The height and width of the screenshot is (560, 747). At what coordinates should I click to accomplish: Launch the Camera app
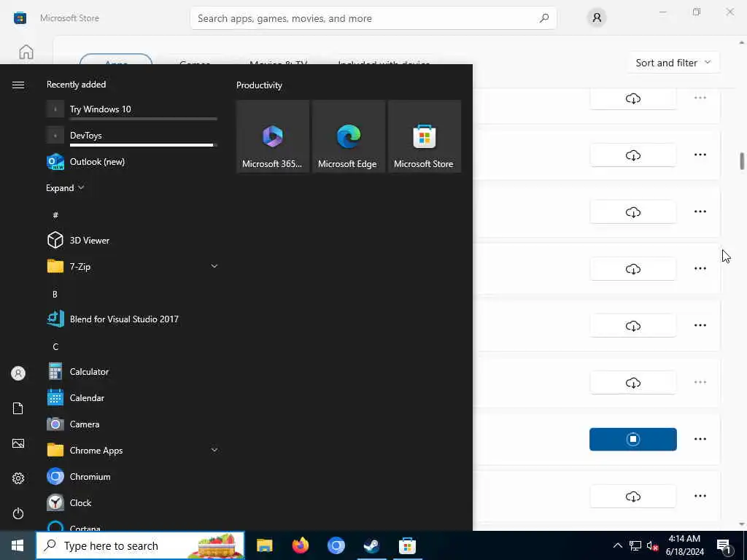coord(132,424)
